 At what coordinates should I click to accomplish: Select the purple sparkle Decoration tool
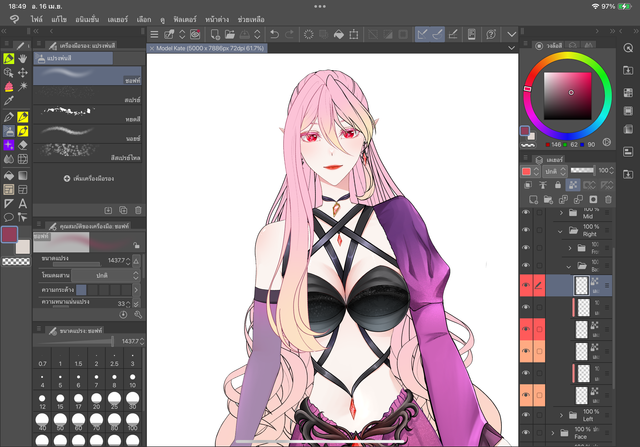coord(9,145)
